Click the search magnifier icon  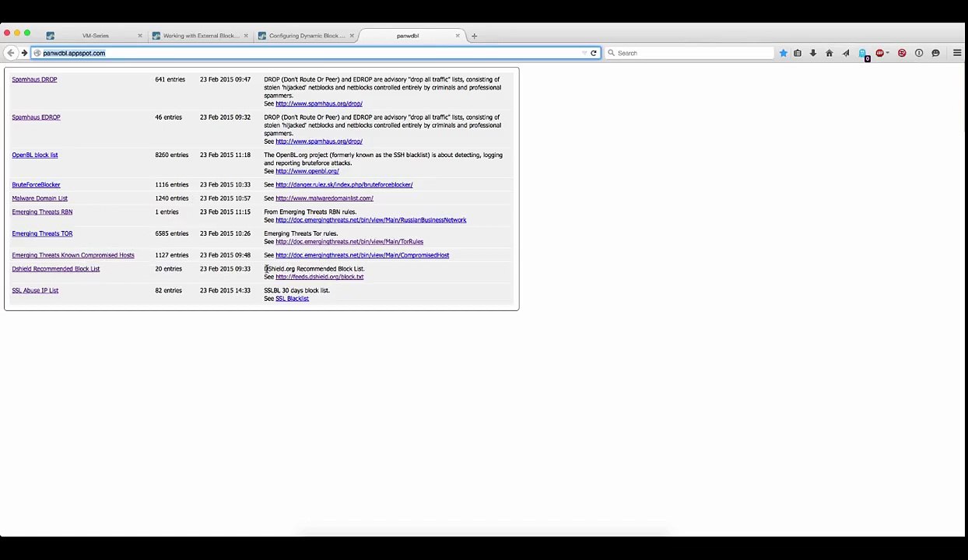(612, 53)
